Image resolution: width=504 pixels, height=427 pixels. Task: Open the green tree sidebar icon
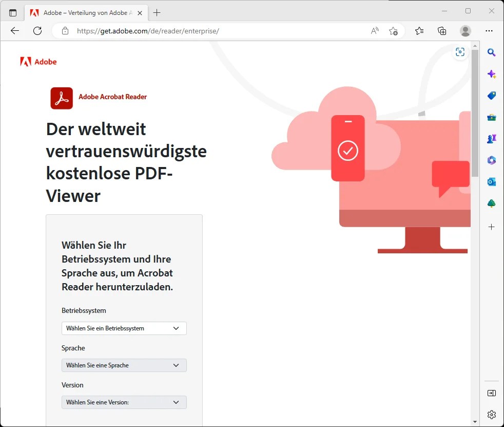pos(491,203)
